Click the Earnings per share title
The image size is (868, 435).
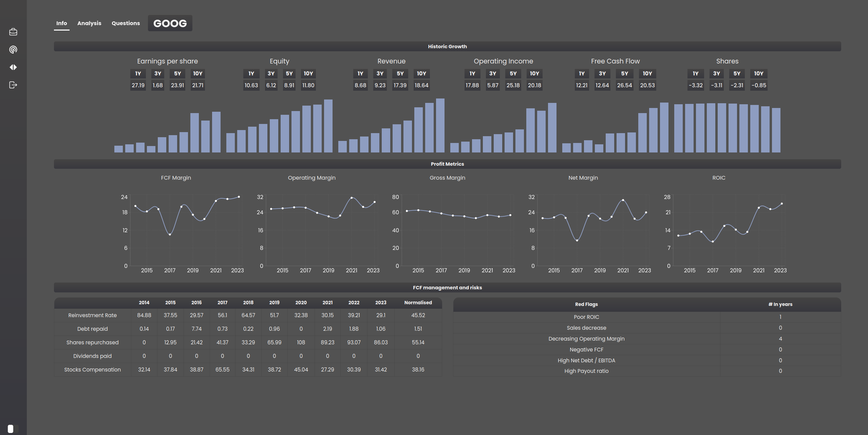point(167,61)
